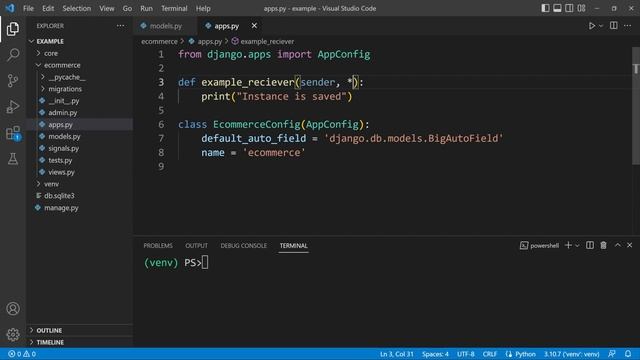This screenshot has width=640, height=360.
Task: Toggle the bottom panel layout button
Action: click(x=557, y=8)
